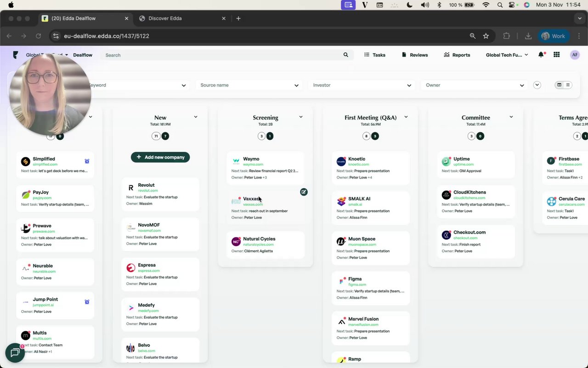Click the Marvel Fusion company logo
Screen dimensions: 588x368
341,322
